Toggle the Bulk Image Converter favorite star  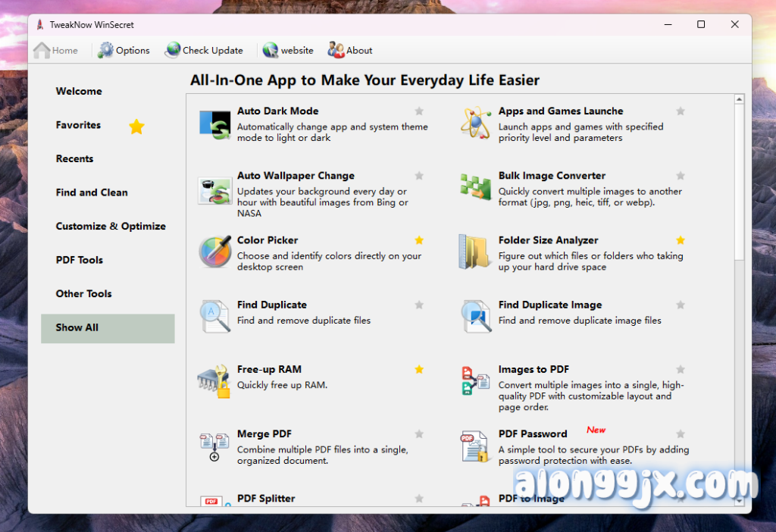coord(681,176)
